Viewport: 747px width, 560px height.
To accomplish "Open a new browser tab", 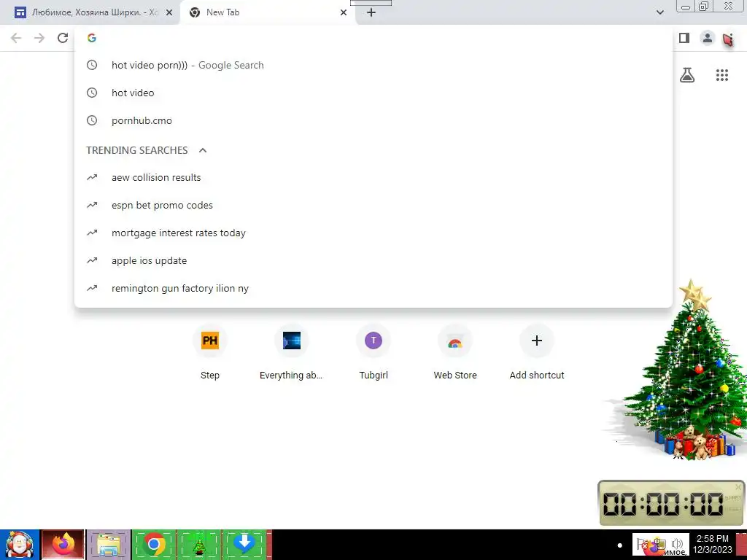I will (x=371, y=12).
